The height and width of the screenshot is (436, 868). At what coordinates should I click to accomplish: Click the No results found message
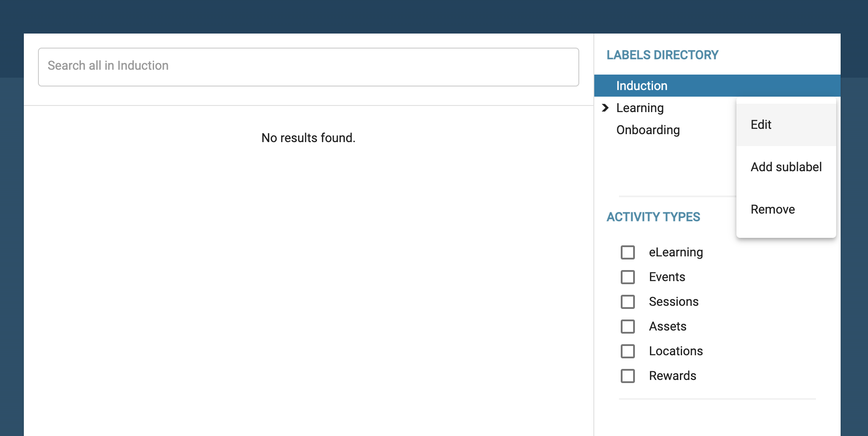point(308,138)
